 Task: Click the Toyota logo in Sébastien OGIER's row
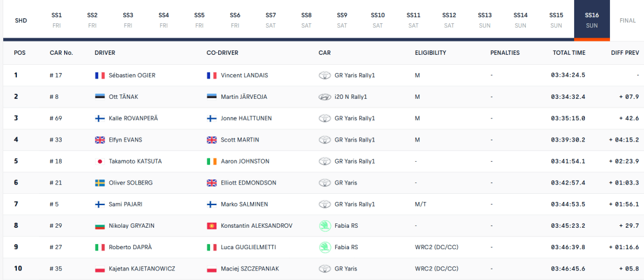point(325,76)
